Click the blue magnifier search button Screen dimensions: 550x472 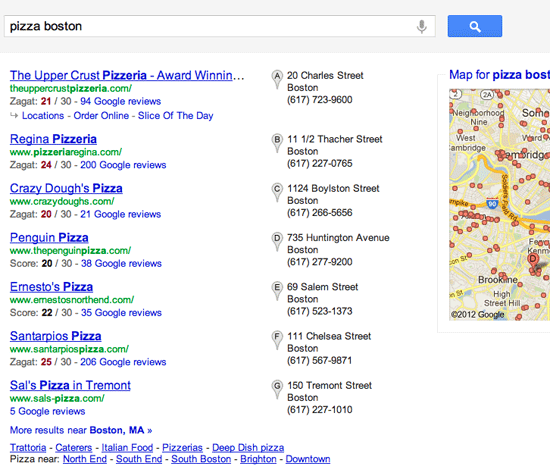(x=475, y=26)
